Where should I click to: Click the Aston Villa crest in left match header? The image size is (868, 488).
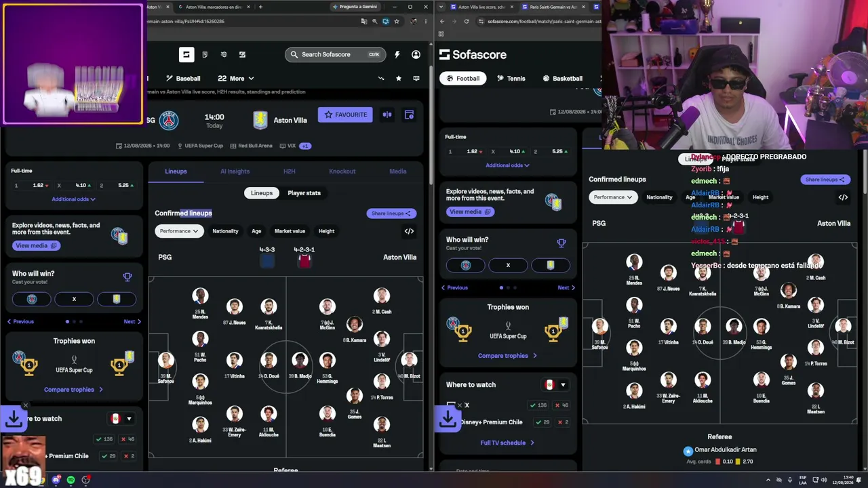point(260,121)
